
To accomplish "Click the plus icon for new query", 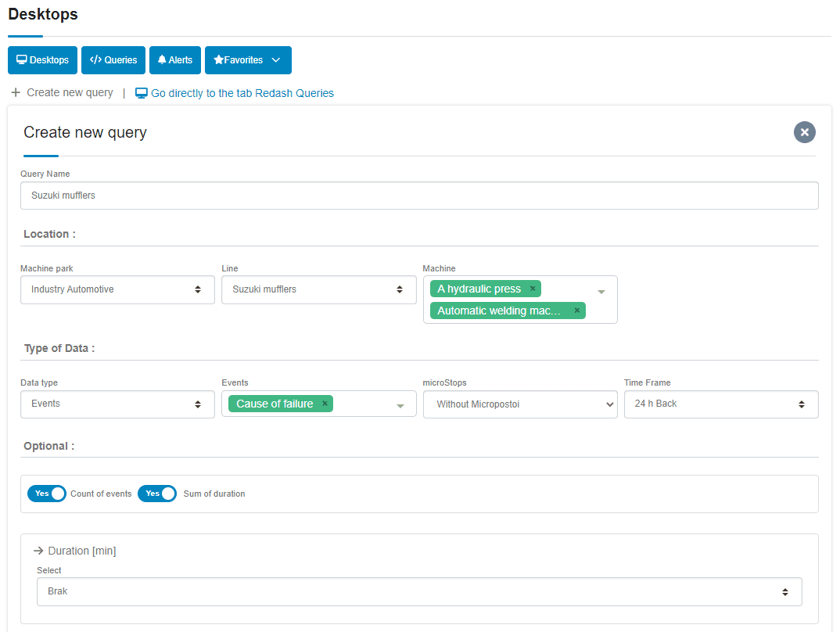I will 16,92.
